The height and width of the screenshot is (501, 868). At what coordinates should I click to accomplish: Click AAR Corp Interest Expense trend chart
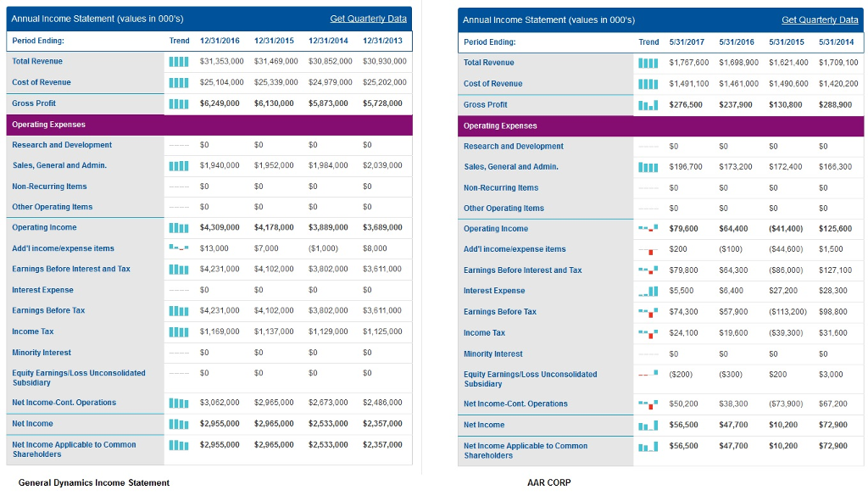[x=648, y=291]
